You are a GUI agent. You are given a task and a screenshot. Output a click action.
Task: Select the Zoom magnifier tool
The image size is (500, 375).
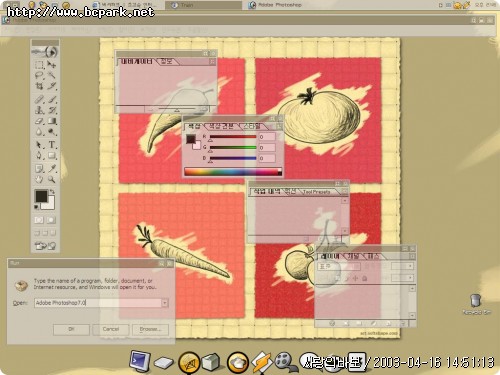[51, 179]
